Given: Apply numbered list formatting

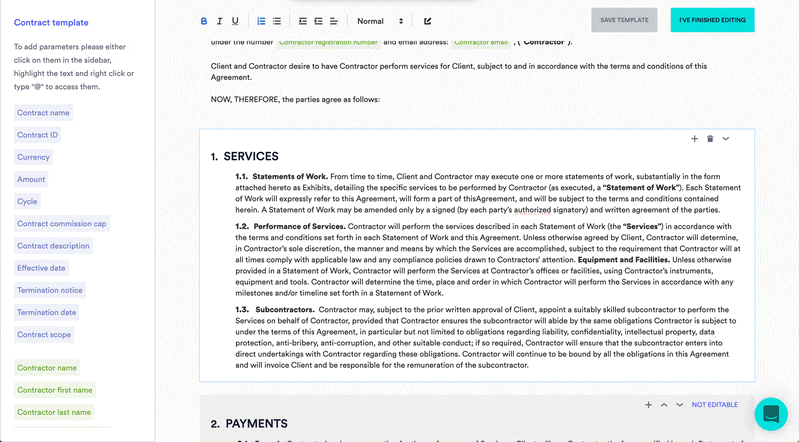Looking at the screenshot, I should [x=261, y=21].
